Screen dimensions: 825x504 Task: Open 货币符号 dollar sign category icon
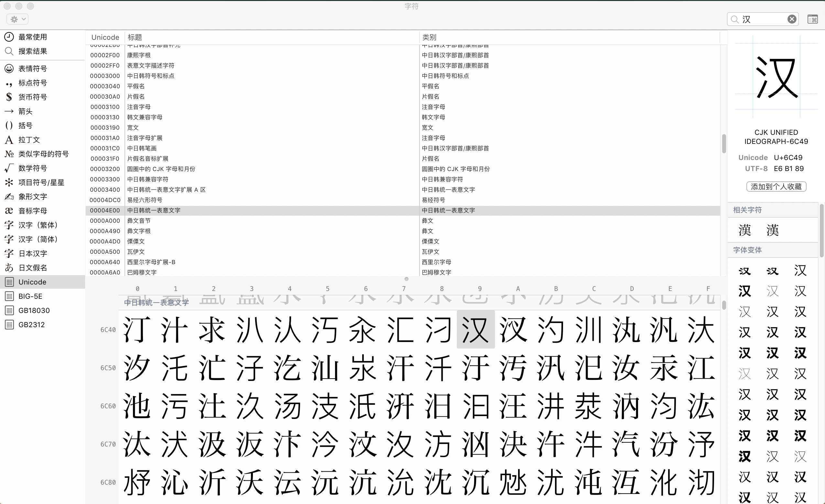pos(9,97)
